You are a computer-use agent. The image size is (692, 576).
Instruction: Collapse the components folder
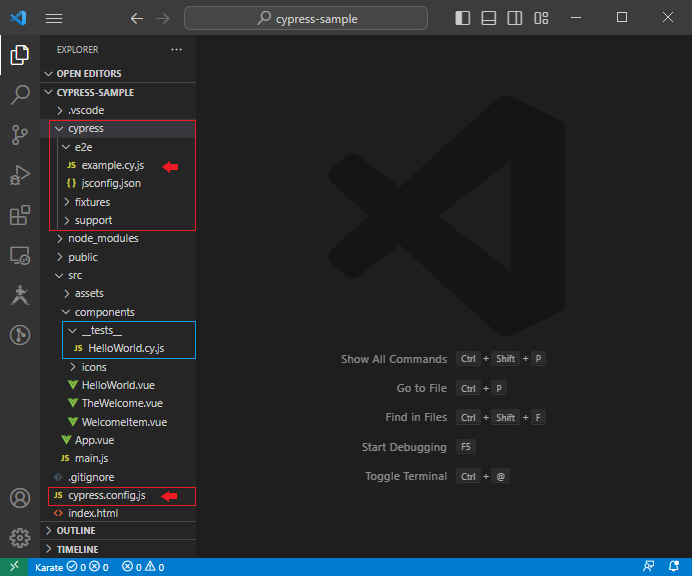[118, 312]
